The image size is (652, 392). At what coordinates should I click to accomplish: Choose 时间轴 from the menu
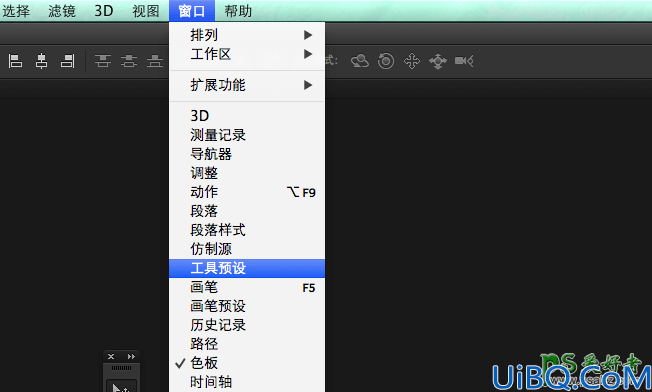coord(247,382)
